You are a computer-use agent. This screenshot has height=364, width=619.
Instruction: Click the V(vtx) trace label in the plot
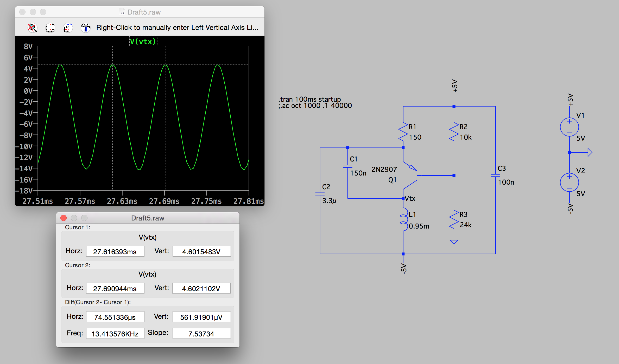(143, 41)
